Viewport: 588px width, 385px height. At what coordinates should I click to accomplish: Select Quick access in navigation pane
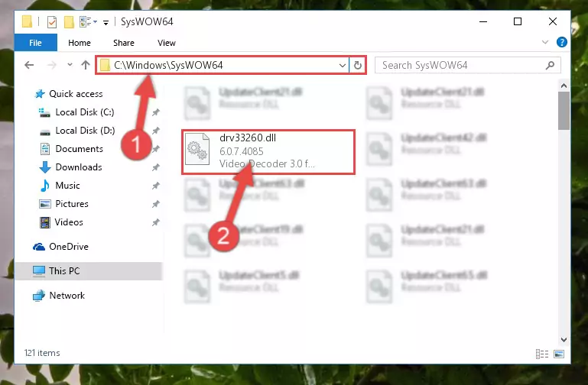coord(76,94)
